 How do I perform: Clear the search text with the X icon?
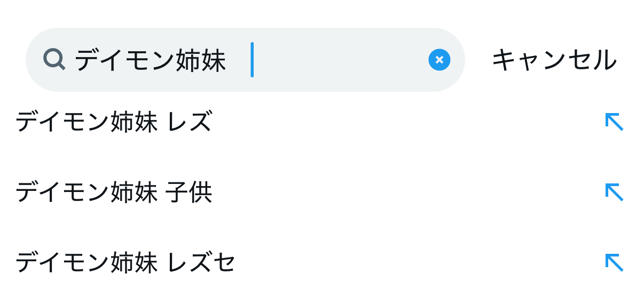point(439,60)
